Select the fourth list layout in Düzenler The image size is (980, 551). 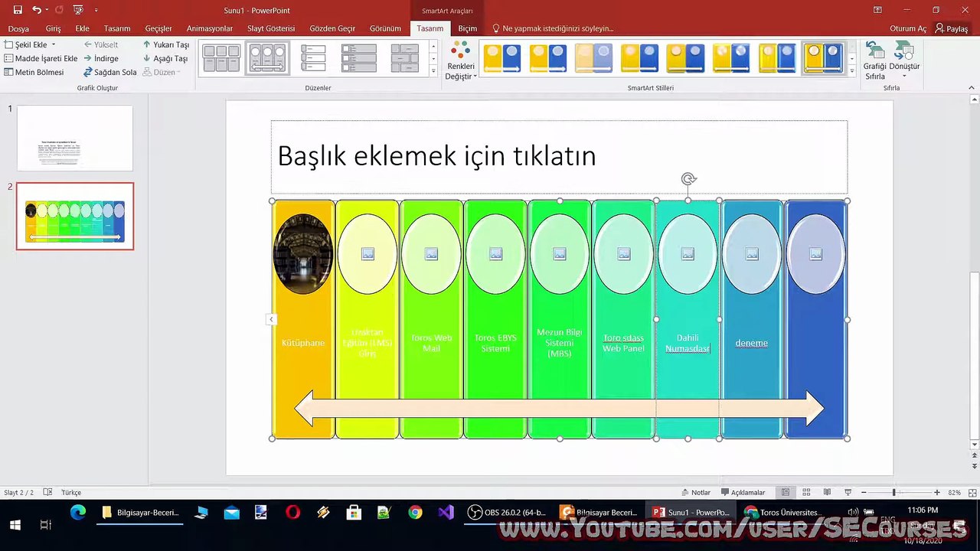(x=359, y=58)
